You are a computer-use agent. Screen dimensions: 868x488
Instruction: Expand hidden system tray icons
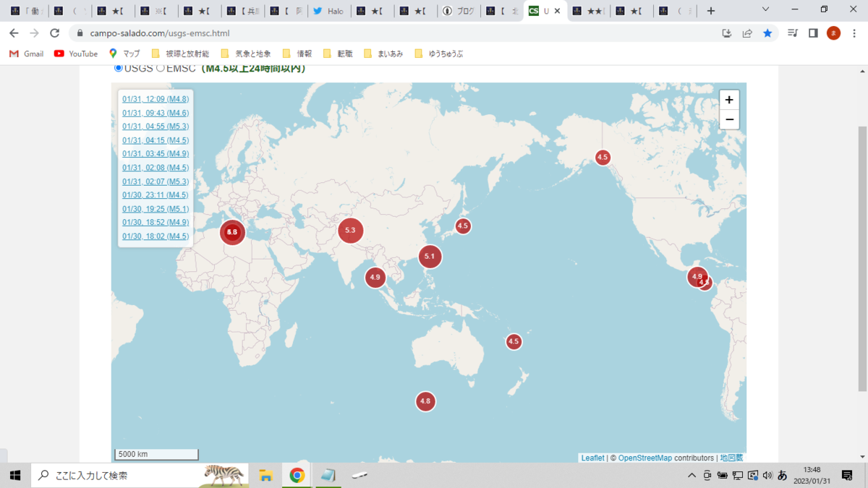tap(692, 475)
